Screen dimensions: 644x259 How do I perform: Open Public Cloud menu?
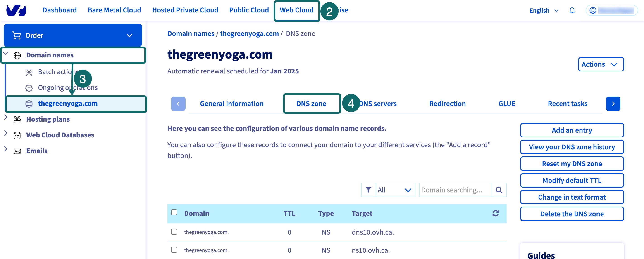click(249, 10)
